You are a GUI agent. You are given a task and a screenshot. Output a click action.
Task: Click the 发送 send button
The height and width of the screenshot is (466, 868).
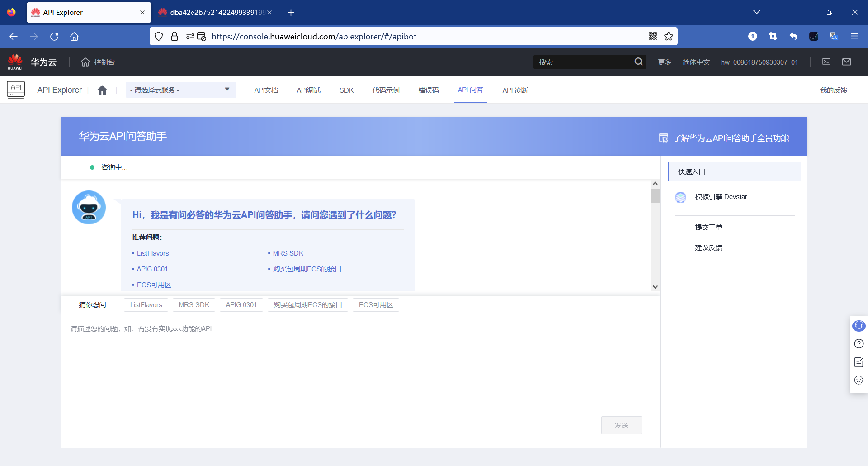(621, 425)
